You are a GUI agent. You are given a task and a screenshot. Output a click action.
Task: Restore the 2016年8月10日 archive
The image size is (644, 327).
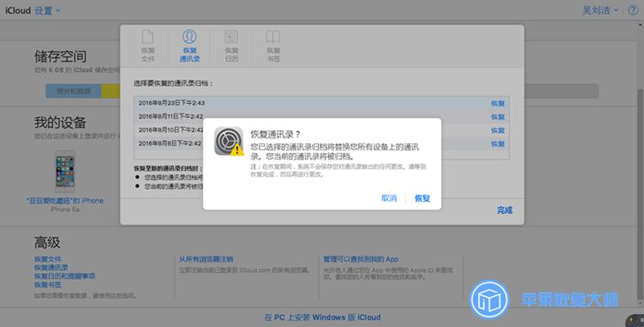(x=498, y=131)
